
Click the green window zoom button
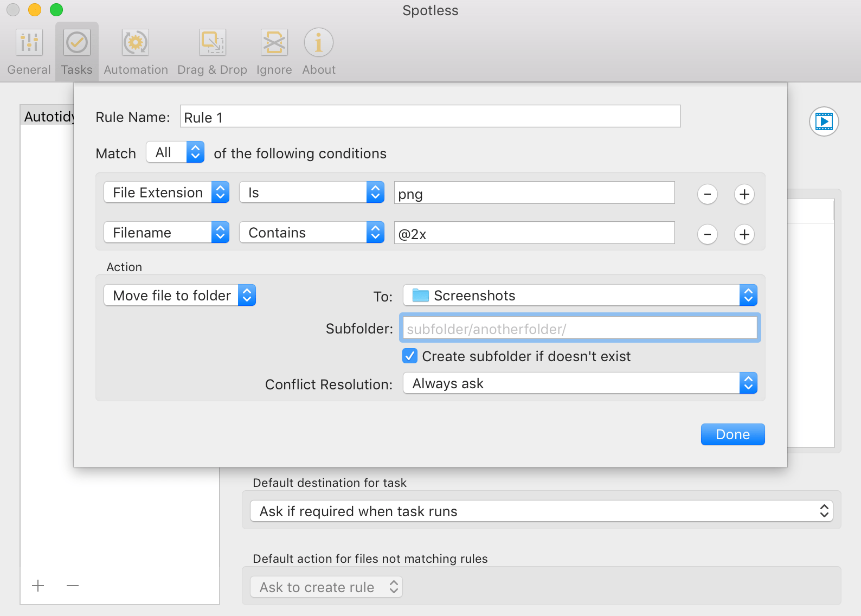[x=56, y=10]
